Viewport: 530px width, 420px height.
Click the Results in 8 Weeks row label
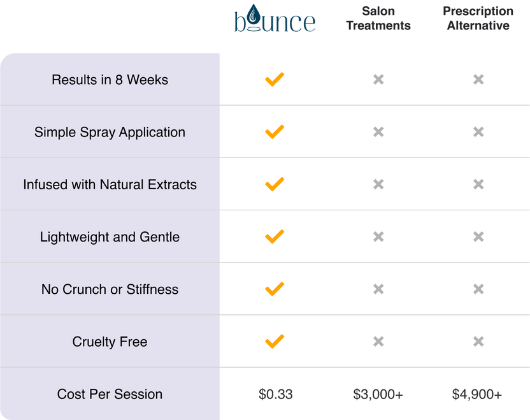(x=110, y=80)
